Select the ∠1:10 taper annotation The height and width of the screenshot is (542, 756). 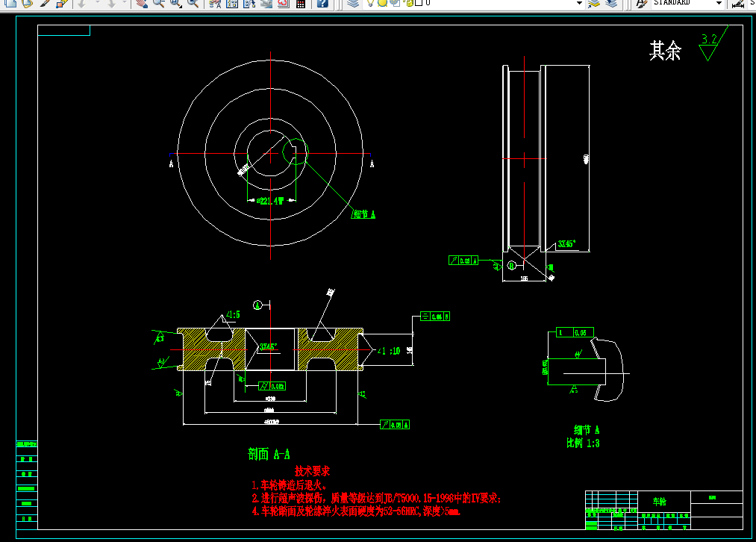[x=389, y=351]
